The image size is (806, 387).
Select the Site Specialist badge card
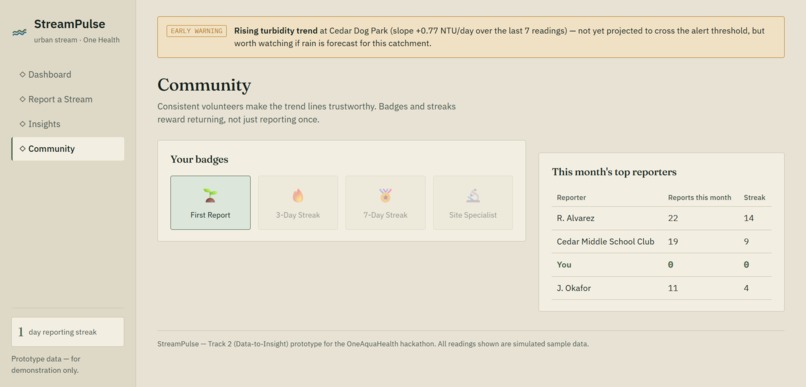point(473,202)
